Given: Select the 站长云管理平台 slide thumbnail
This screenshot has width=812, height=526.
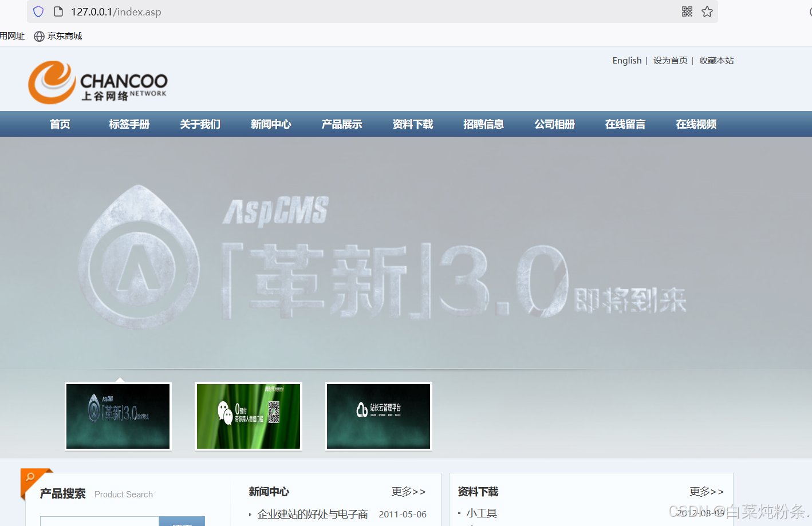Looking at the screenshot, I should coord(379,416).
